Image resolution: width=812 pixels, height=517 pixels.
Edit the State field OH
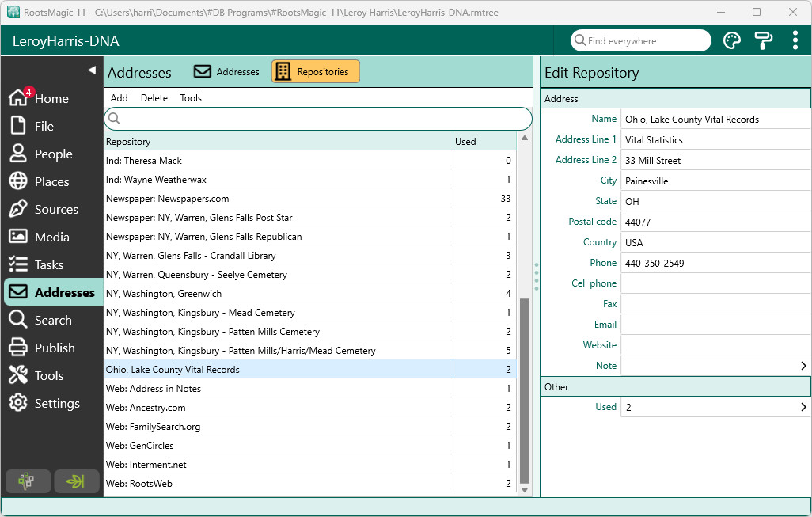pyautogui.click(x=715, y=202)
